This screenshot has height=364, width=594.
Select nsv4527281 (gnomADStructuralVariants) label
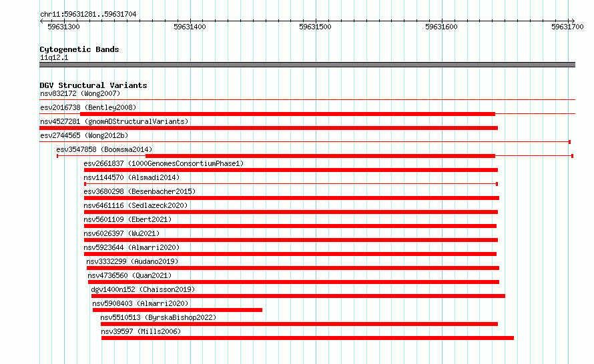[x=114, y=121]
